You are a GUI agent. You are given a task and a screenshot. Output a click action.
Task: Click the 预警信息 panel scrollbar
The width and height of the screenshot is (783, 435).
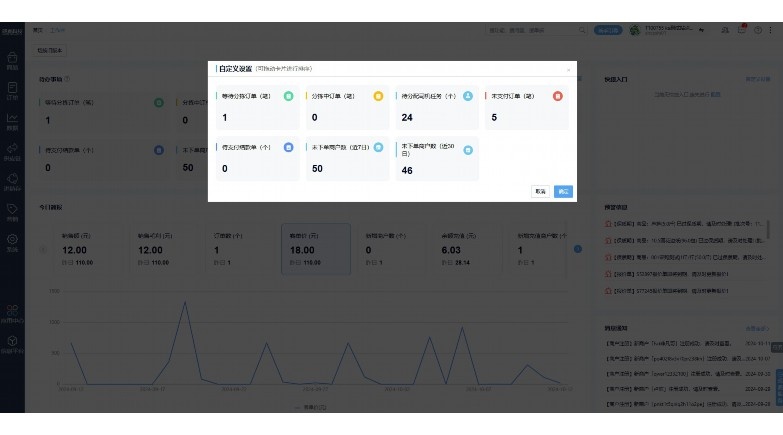(x=768, y=230)
